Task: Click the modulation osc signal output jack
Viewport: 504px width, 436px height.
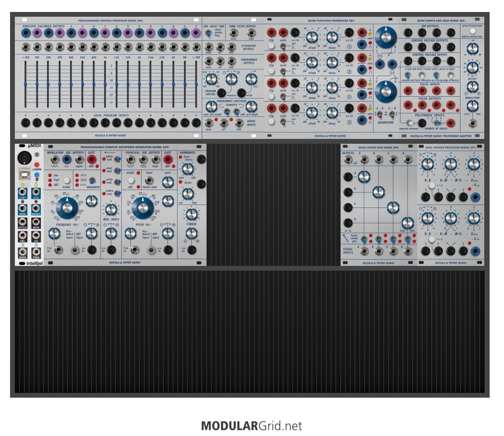Action: [x=79, y=159]
